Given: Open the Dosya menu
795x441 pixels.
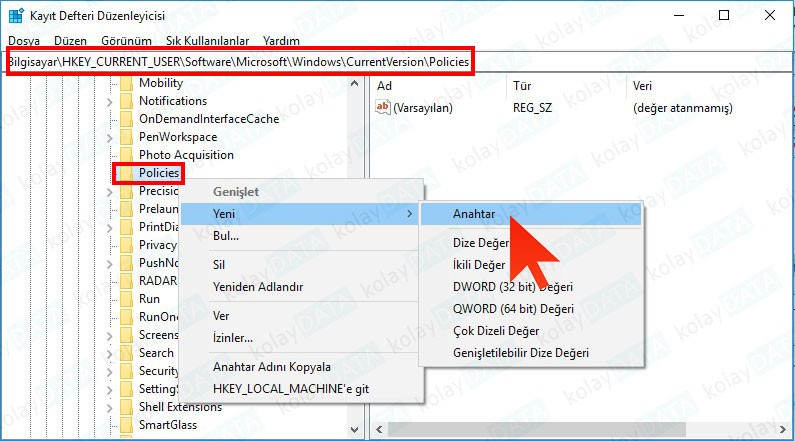Looking at the screenshot, I should [23, 41].
